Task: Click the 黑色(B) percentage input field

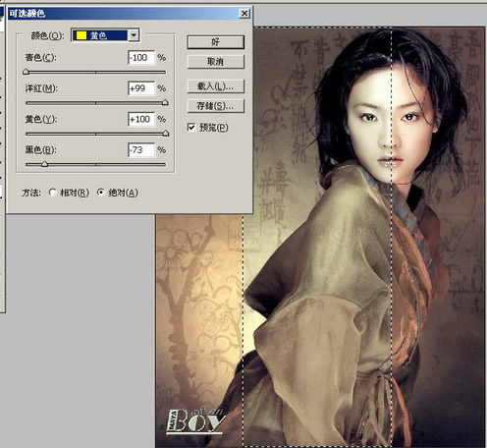Action: click(140, 150)
